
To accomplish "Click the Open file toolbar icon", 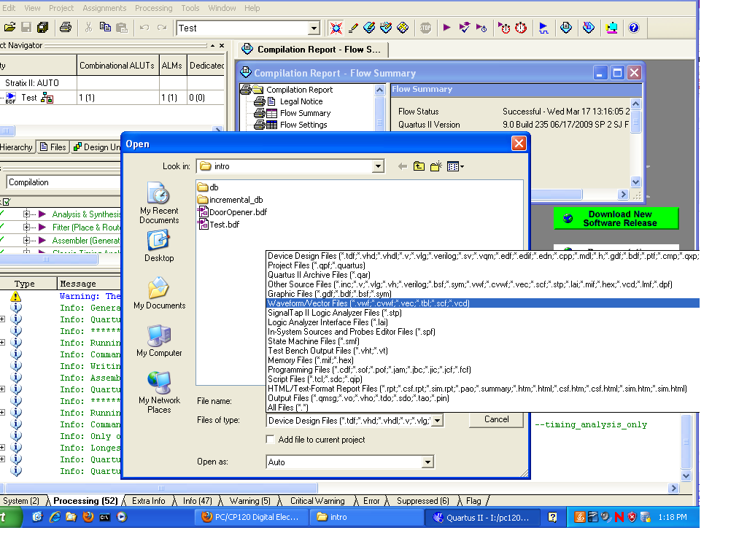I will point(9,28).
